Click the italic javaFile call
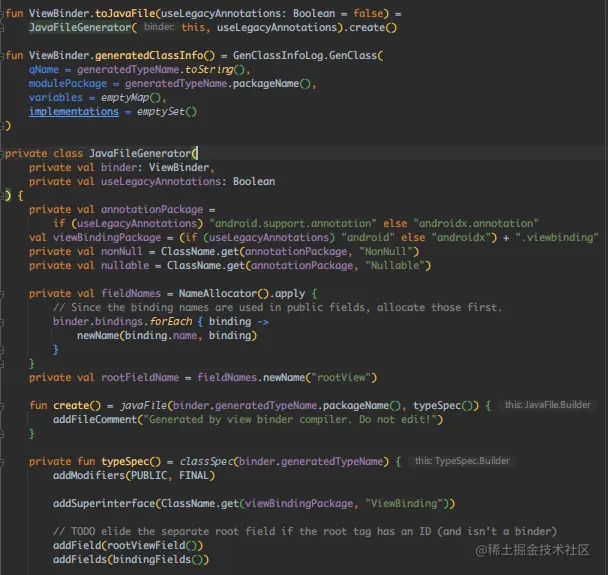Image resolution: width=608 pixels, height=575 pixels. pyautogui.click(x=143, y=405)
